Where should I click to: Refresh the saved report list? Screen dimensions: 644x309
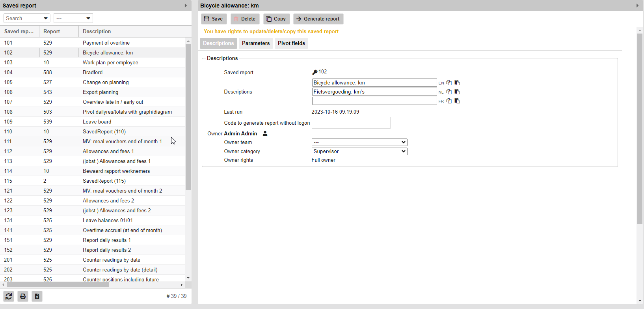[9, 296]
